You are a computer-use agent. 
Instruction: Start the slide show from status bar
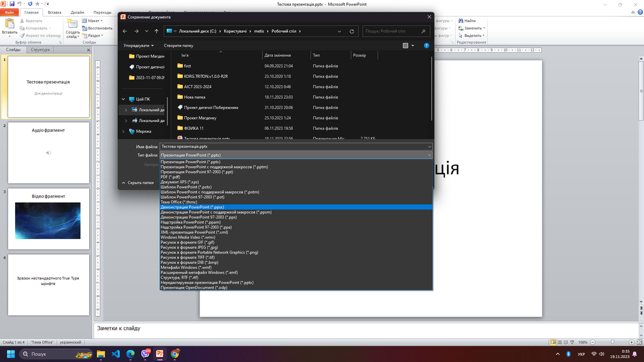pos(572,342)
